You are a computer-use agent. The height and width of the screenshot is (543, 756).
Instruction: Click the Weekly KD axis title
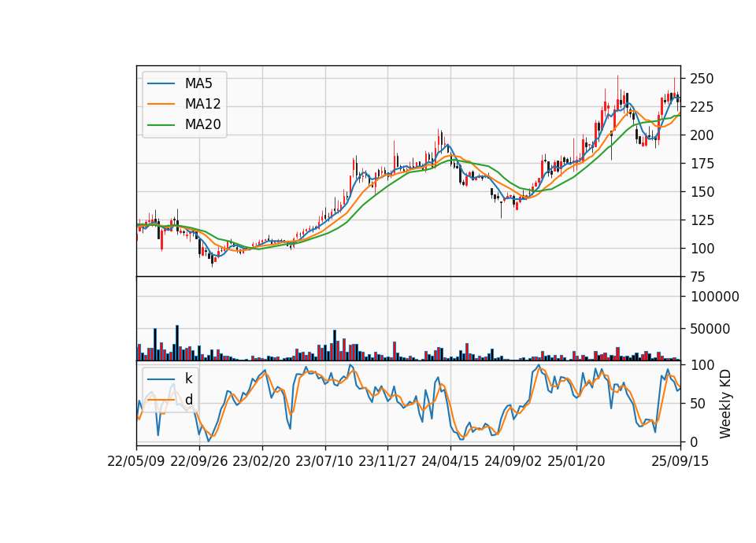[725, 404]
